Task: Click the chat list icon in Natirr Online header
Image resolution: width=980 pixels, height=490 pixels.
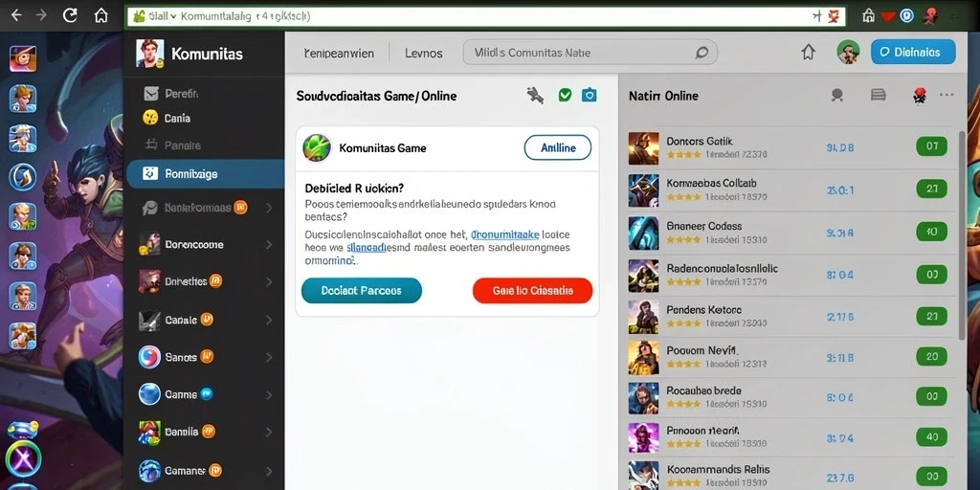Action: coord(879,95)
